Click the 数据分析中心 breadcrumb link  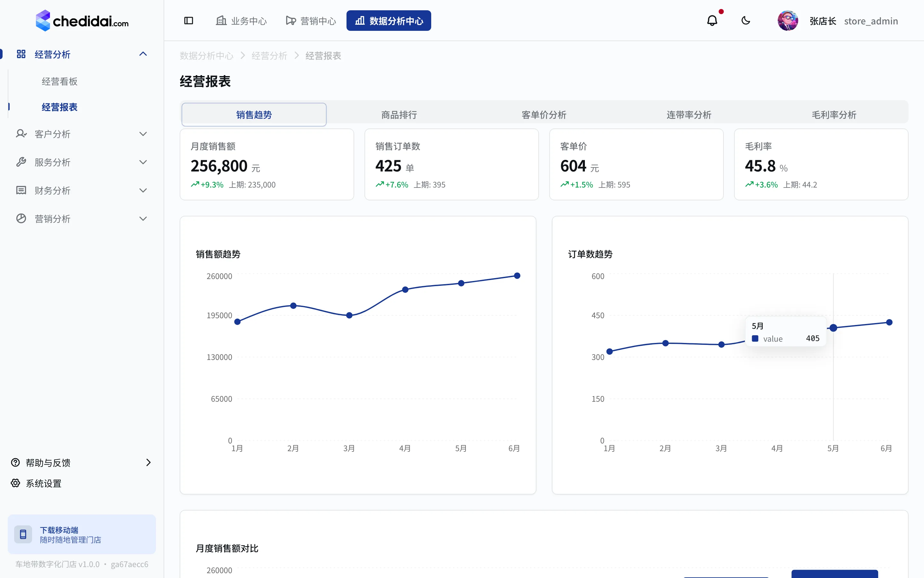tap(207, 56)
